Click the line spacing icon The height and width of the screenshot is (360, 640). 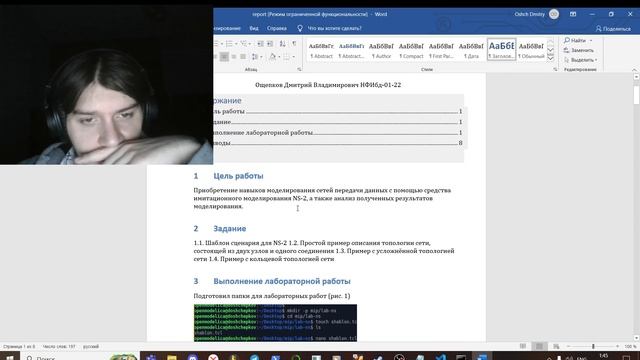[x=255, y=56]
